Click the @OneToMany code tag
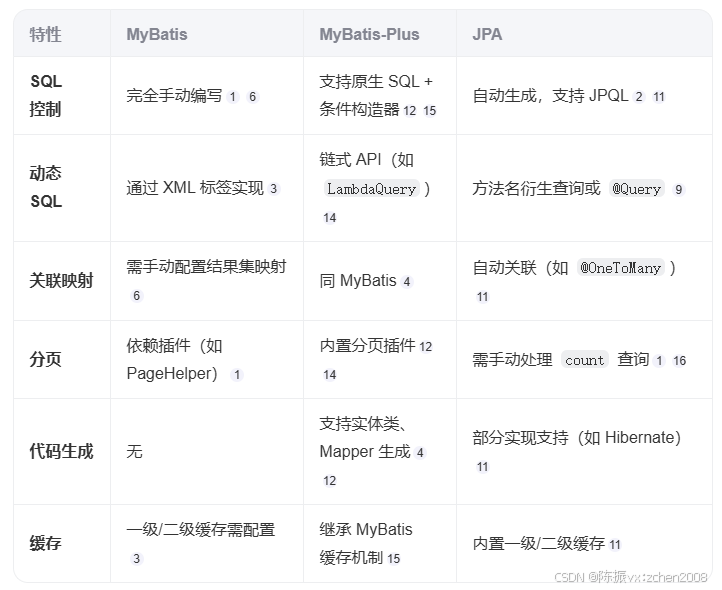722x590 pixels. pos(621,268)
